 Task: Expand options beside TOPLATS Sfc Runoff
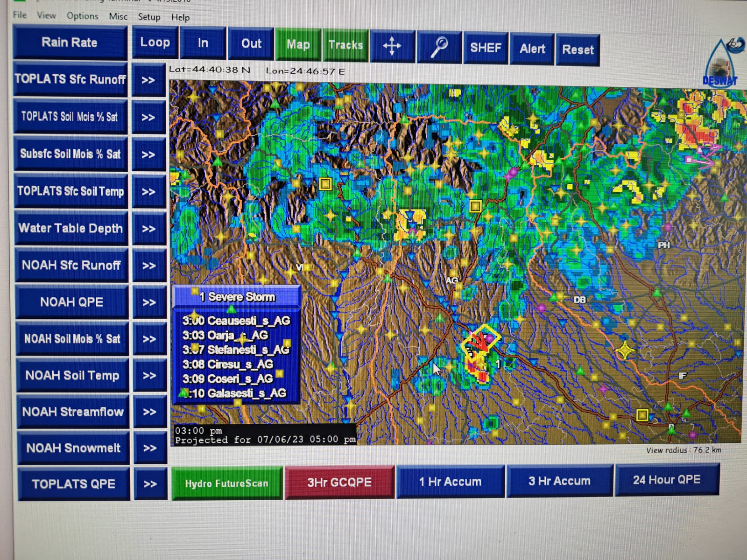(x=148, y=80)
